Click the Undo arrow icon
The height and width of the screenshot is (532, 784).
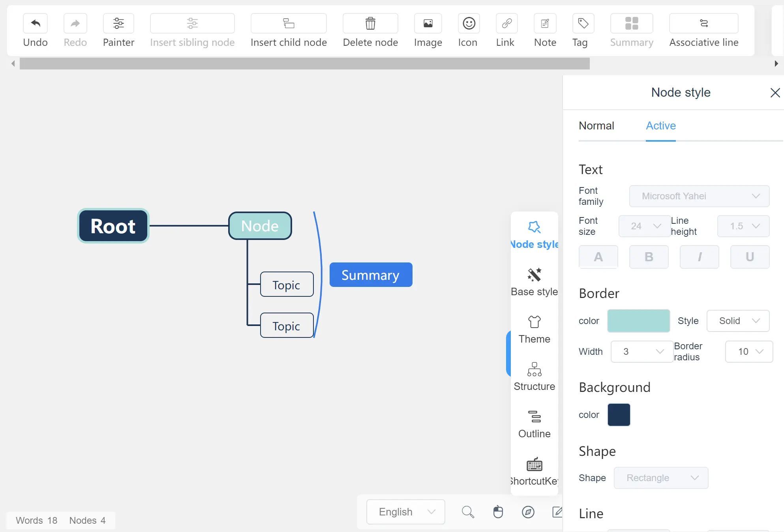[36, 23]
